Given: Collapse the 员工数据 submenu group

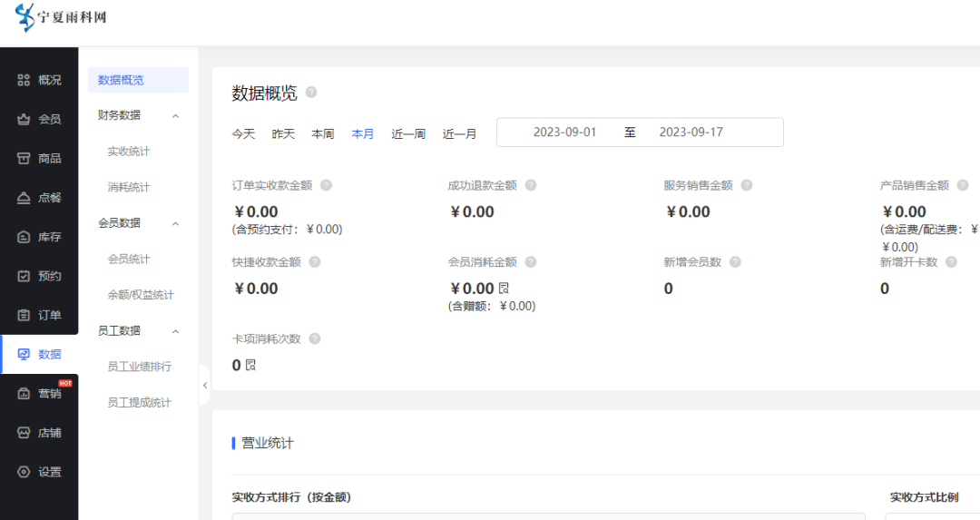Looking at the screenshot, I should tap(176, 331).
